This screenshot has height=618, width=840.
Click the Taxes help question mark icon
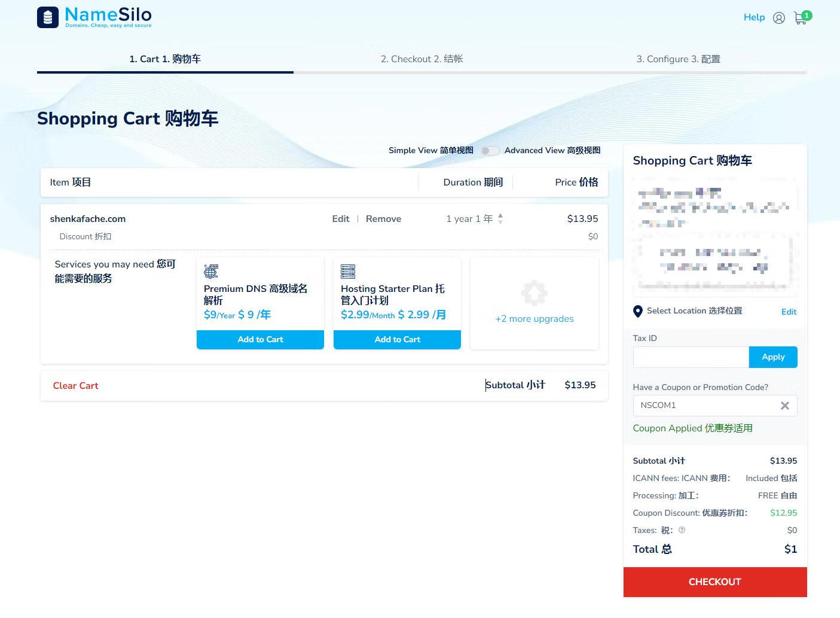tap(682, 530)
